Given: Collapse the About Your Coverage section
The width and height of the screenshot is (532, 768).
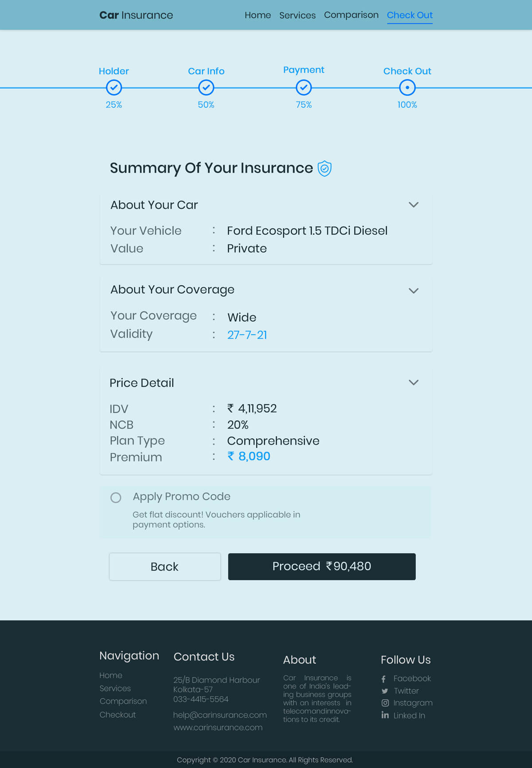Looking at the screenshot, I should pos(413,291).
